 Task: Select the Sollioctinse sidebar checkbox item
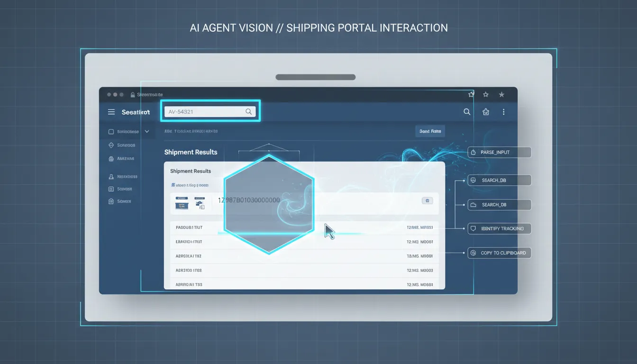[x=111, y=131]
